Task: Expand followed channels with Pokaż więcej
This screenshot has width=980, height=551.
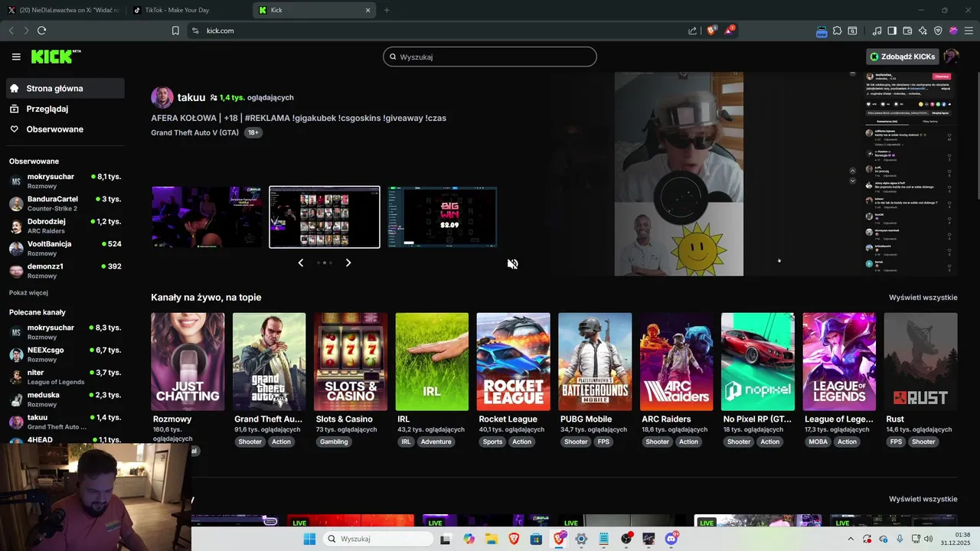Action: click(28, 292)
